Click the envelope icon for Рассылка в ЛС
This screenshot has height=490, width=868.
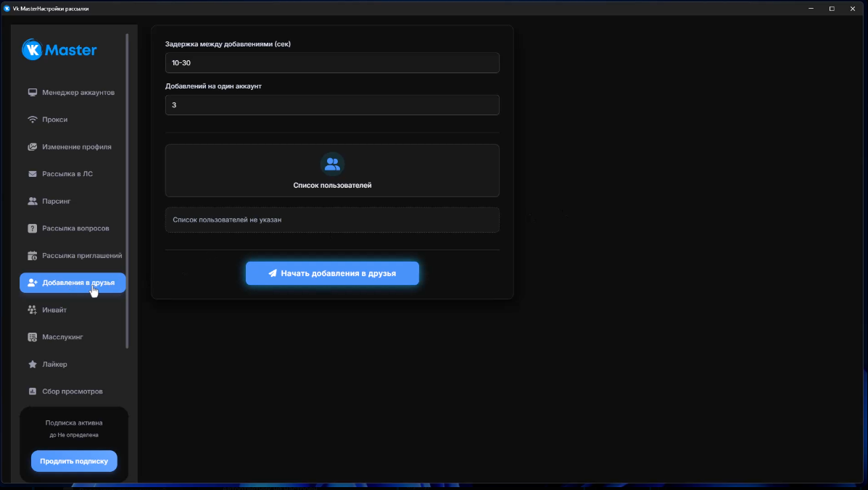pyautogui.click(x=32, y=174)
